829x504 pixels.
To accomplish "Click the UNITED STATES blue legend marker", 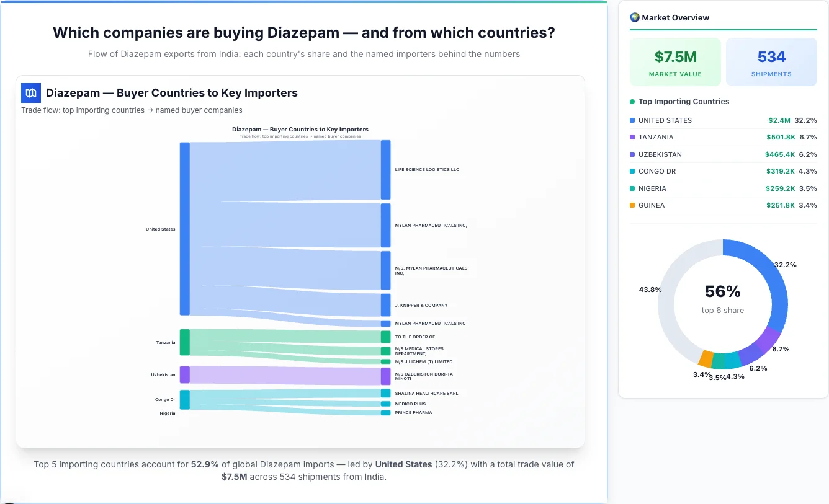I will click(x=631, y=120).
